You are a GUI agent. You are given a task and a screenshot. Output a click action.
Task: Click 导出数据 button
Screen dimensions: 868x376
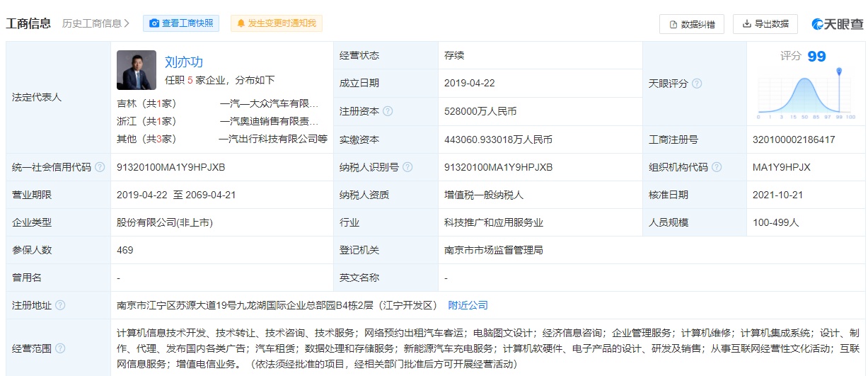765,24
